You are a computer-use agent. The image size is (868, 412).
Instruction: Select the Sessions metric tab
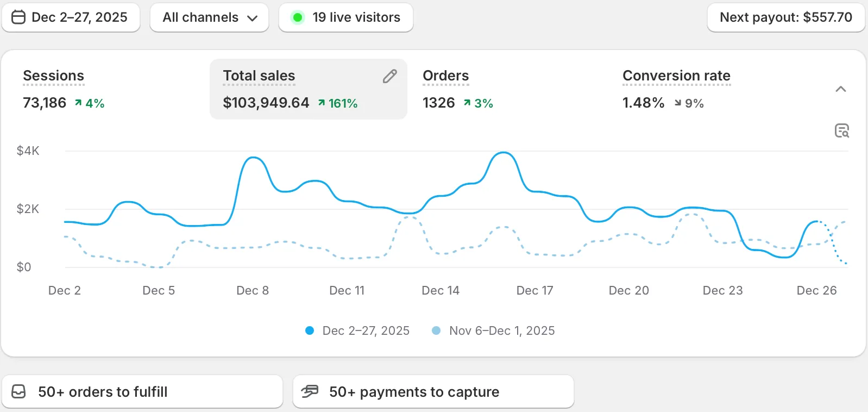[x=54, y=76]
